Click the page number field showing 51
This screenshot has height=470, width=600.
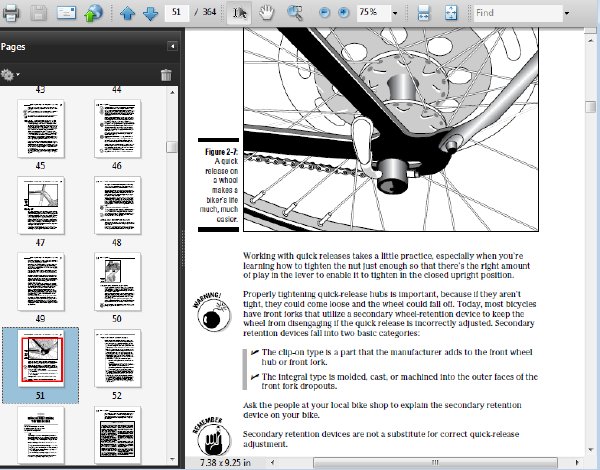(176, 12)
